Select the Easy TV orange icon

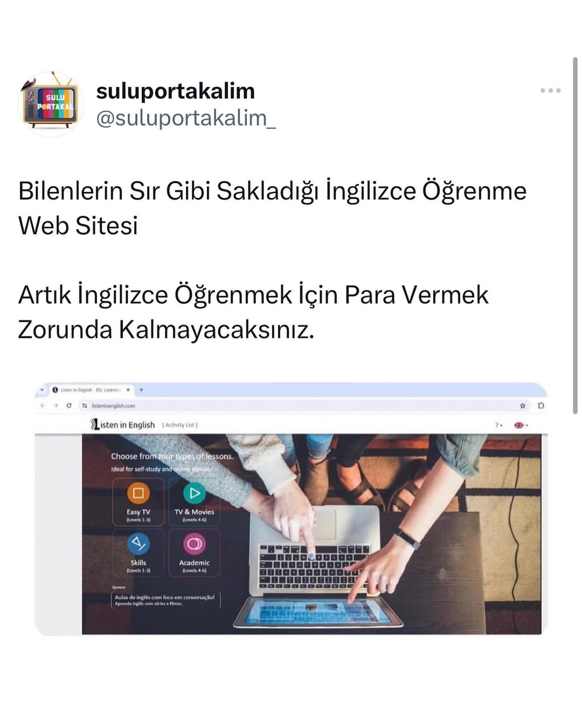click(x=138, y=493)
